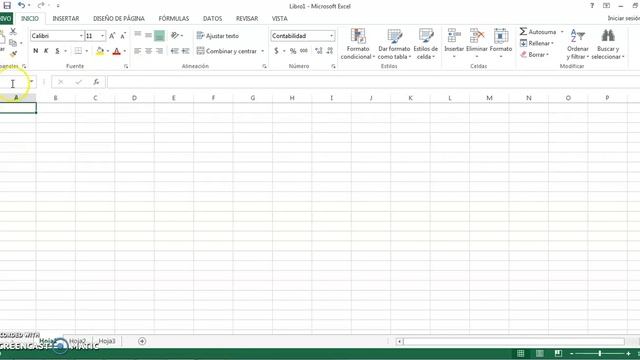640x360 pixels.
Task: Apply thousands separator 000 style
Action: click(x=304, y=51)
